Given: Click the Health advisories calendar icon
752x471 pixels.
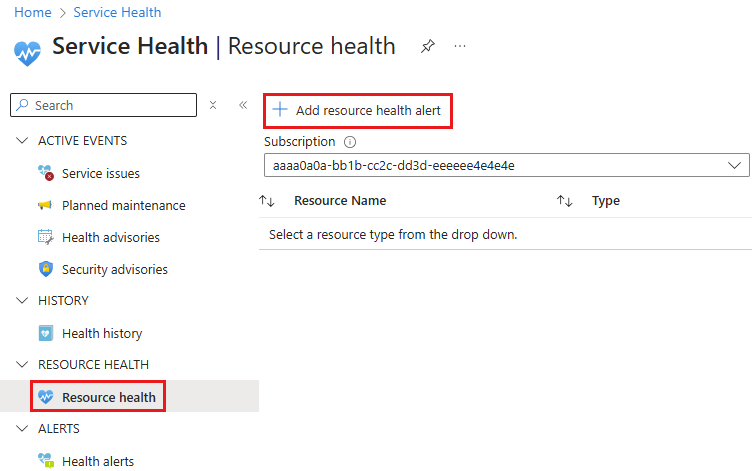Looking at the screenshot, I should 46,237.
